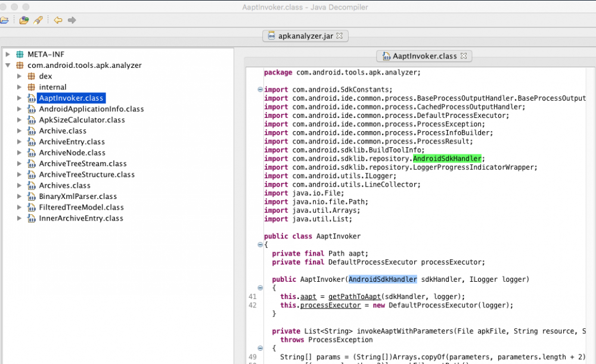Collapse the import statements fold marker

[260, 90]
